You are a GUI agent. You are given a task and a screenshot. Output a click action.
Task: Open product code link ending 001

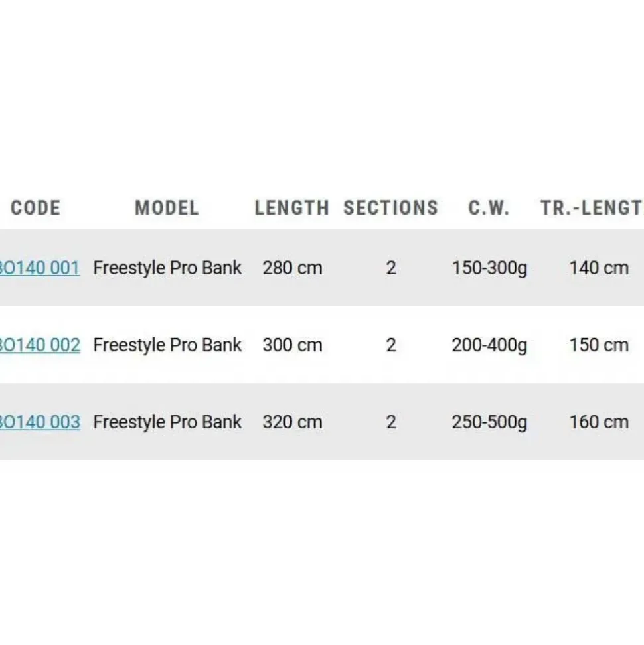point(40,268)
